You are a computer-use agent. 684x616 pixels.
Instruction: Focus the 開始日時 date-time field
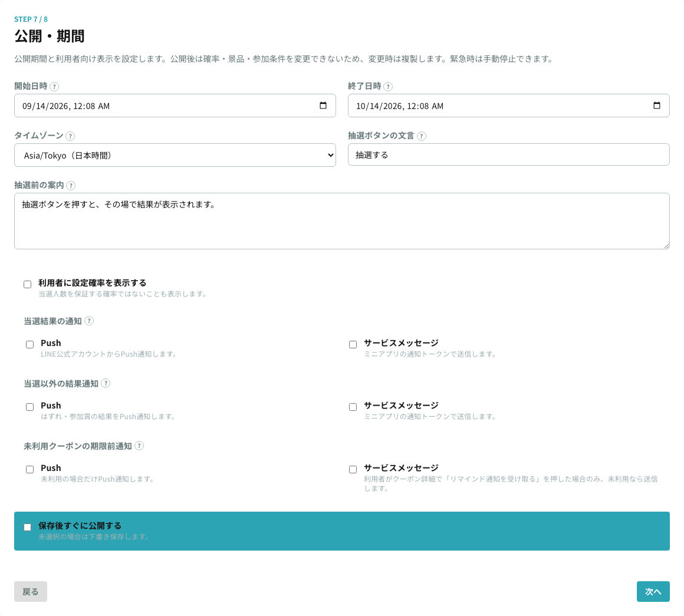tap(175, 106)
